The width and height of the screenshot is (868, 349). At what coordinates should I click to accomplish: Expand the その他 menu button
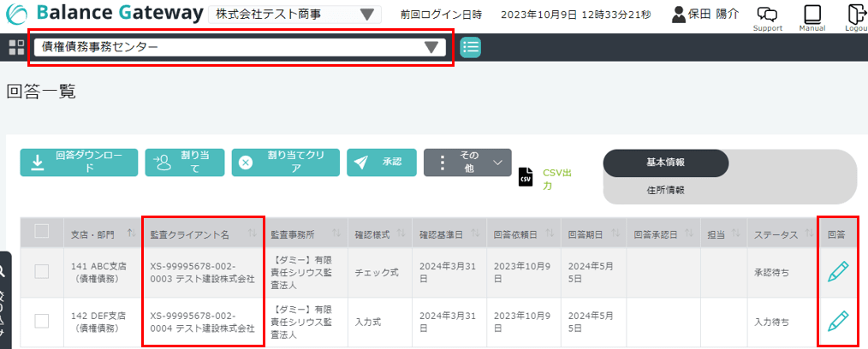[x=467, y=163]
